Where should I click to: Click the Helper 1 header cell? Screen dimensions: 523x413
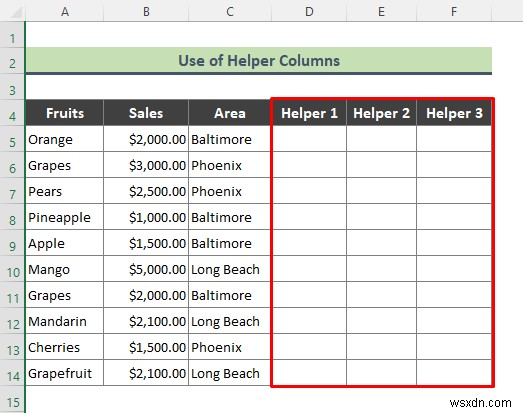309,113
